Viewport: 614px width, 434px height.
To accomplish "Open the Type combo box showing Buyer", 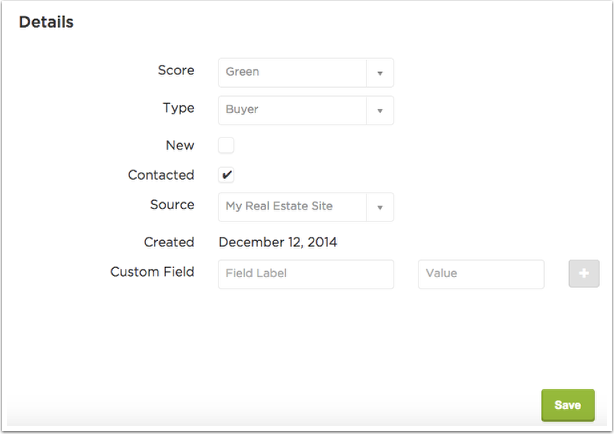I will pos(306,110).
